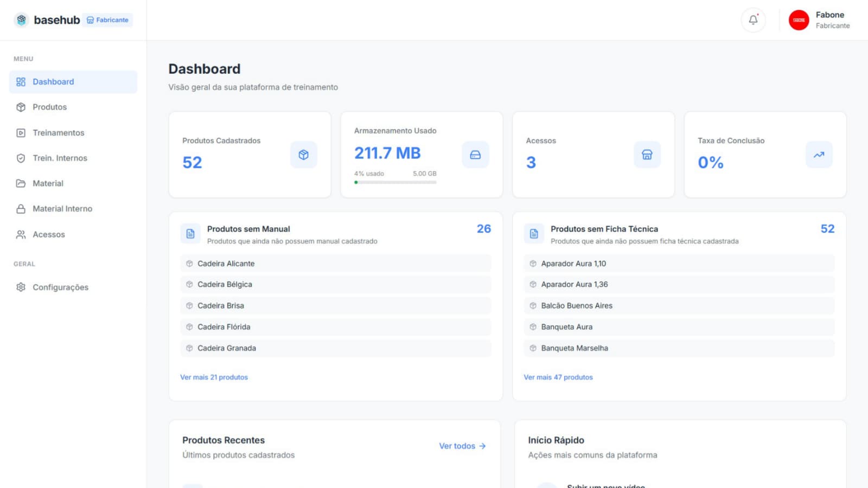Click the Produtos Recentes heading
This screenshot has height=488, width=868.
click(224, 440)
